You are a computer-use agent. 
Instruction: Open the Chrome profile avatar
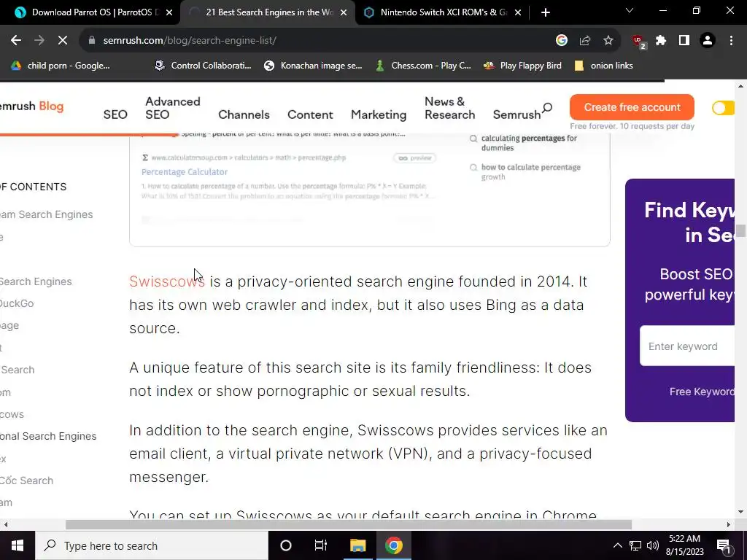(708, 41)
